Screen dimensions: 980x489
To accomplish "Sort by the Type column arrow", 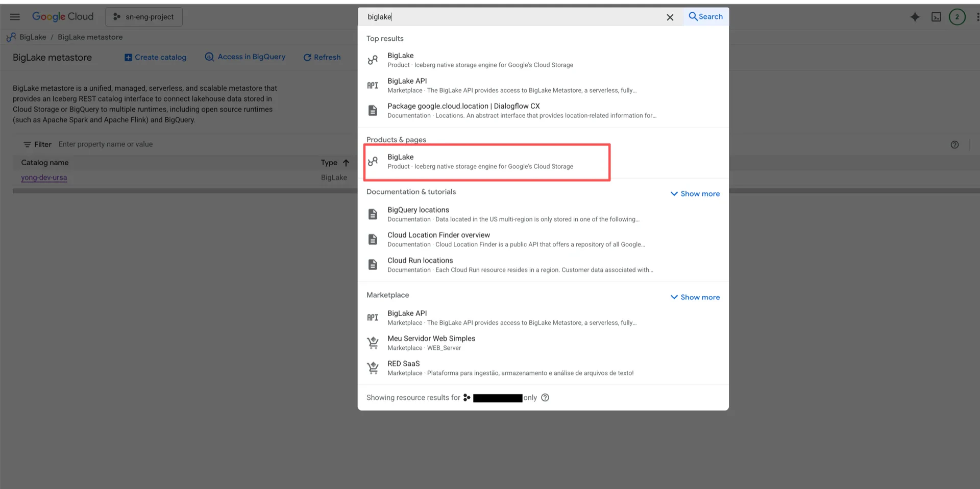I will click(x=346, y=163).
